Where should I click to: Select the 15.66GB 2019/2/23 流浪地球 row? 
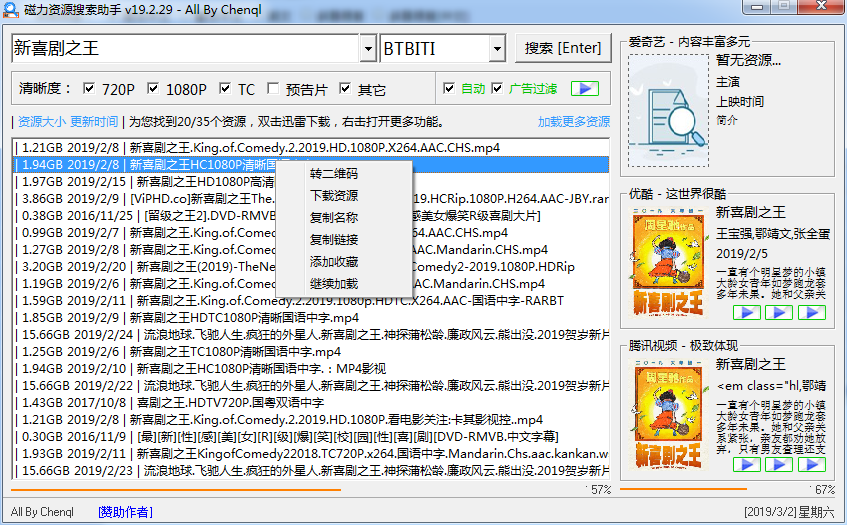pos(311,471)
